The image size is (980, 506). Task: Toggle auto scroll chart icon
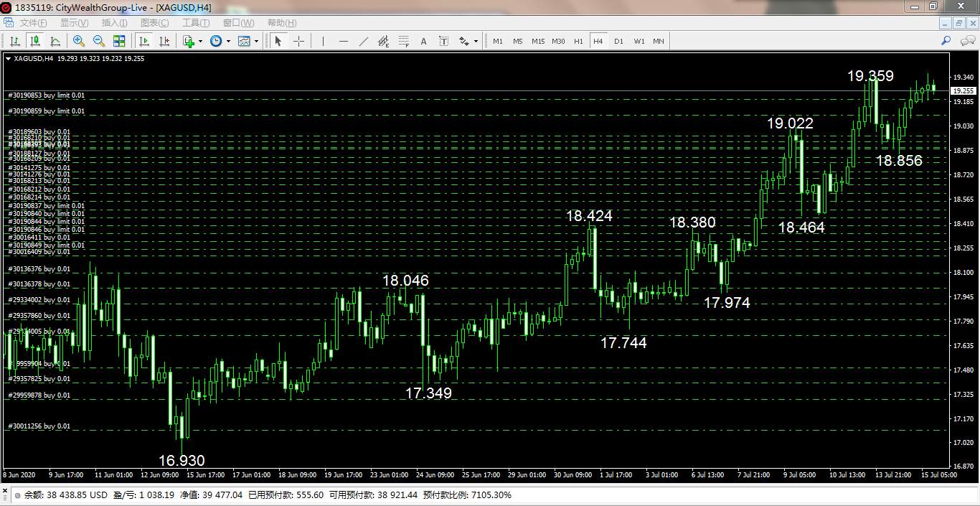pos(144,41)
